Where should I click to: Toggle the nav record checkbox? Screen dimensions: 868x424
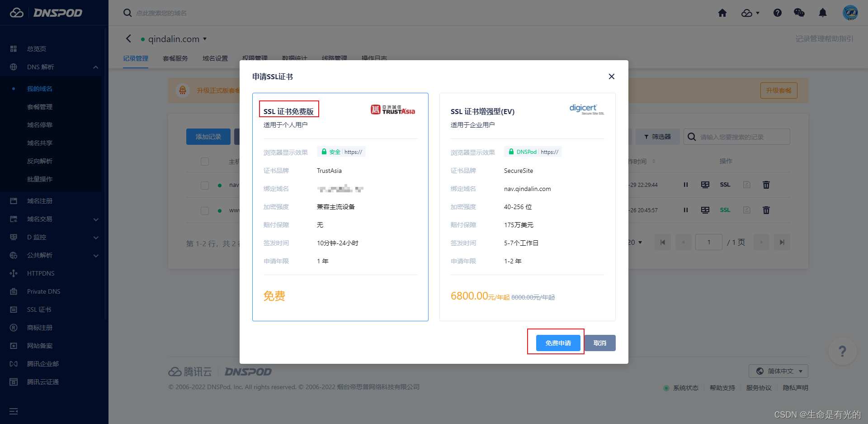[x=205, y=185]
